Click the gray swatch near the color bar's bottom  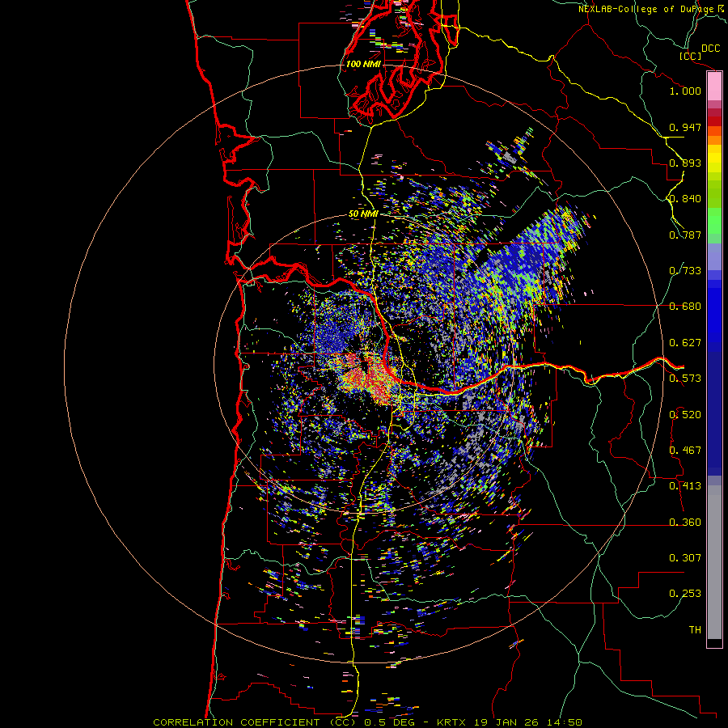tap(714, 562)
